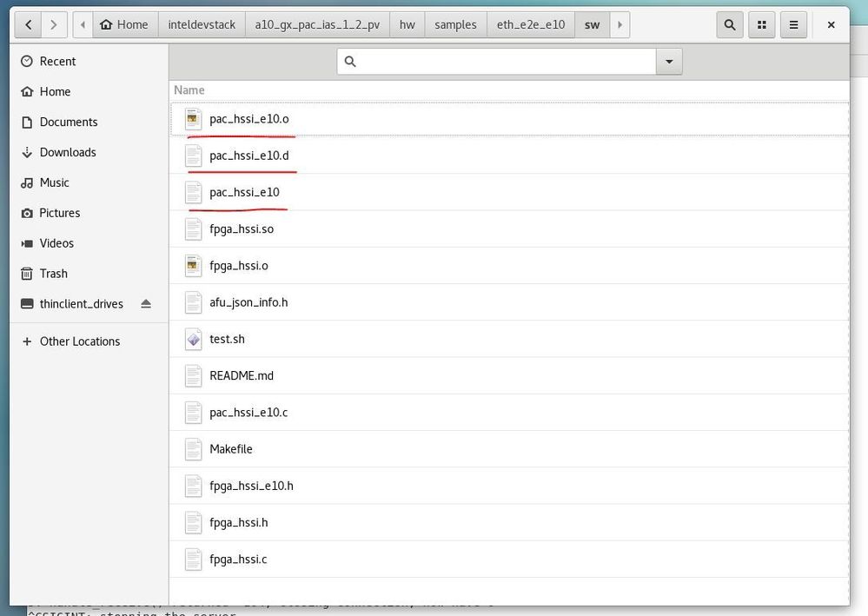Open Downloads in the sidebar
Viewport: 868px width, 616px height.
click(89, 152)
